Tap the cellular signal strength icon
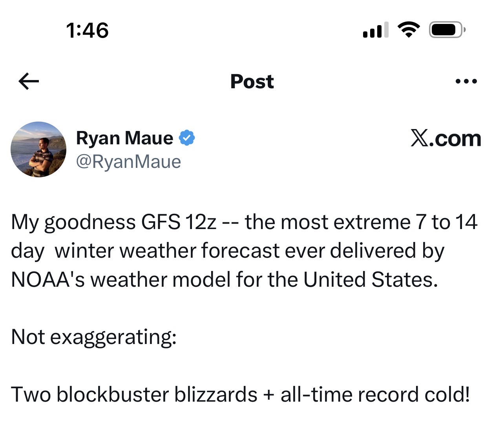Viewport: 504px width, 424px height. coord(375,30)
